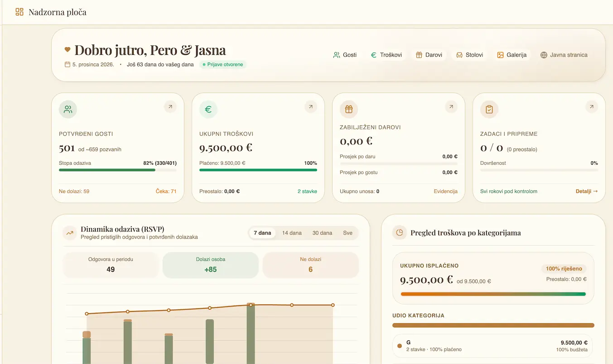Open the Stolovi navigation button
This screenshot has height=364, width=613.
coord(469,55)
